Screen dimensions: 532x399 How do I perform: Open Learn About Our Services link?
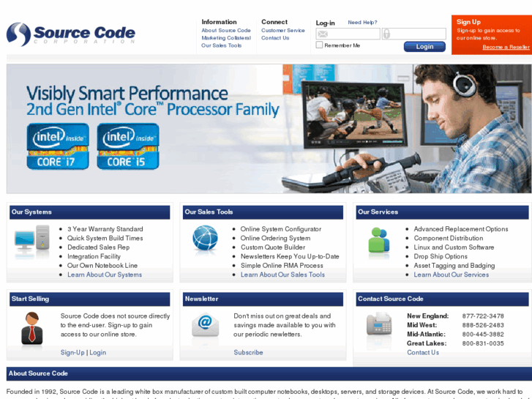tap(452, 275)
